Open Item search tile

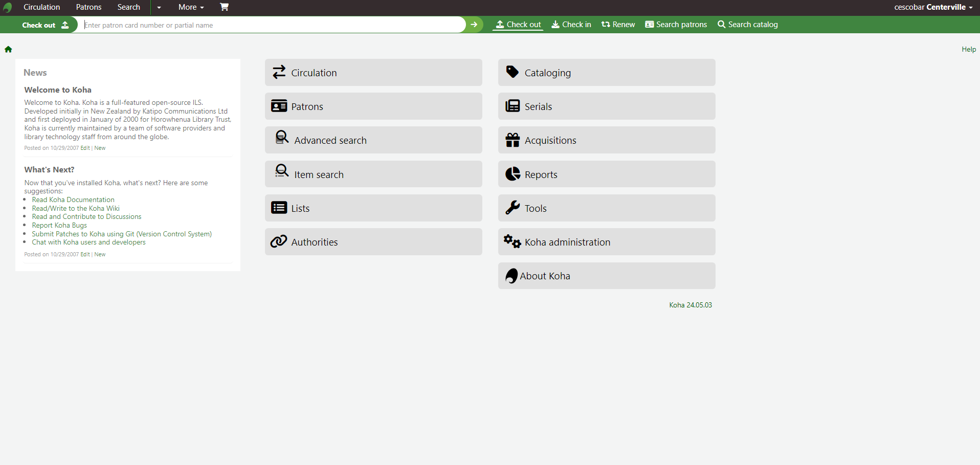tap(373, 174)
